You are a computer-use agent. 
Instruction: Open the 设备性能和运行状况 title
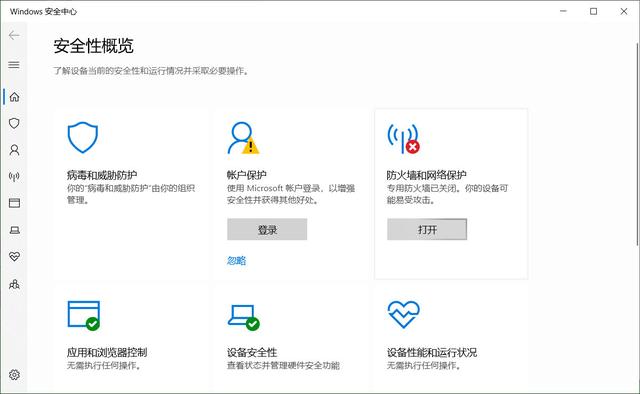pyautogui.click(x=432, y=352)
